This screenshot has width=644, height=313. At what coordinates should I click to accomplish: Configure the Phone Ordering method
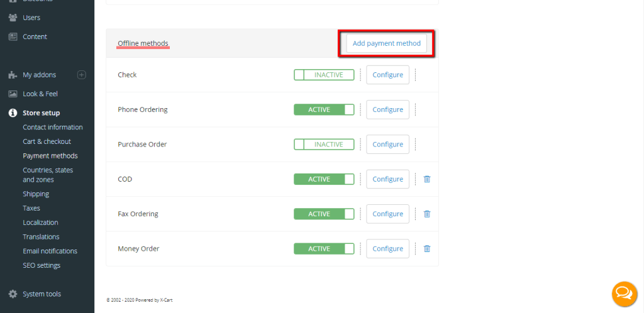tap(387, 109)
